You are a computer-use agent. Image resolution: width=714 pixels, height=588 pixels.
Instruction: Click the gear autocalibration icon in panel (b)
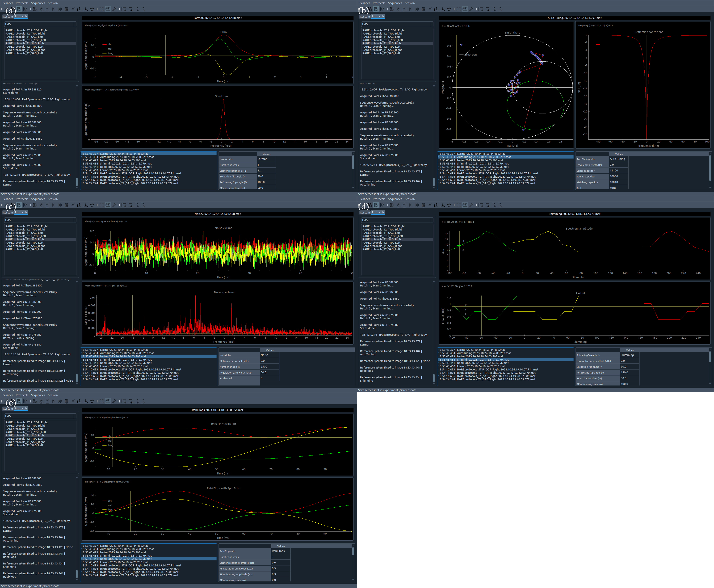[391, 9]
